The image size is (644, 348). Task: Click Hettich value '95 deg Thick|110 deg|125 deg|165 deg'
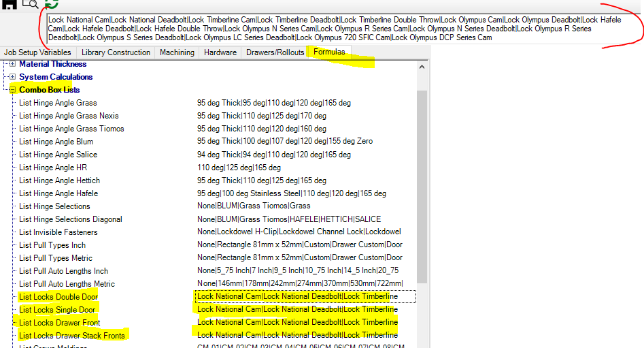pyautogui.click(x=262, y=180)
